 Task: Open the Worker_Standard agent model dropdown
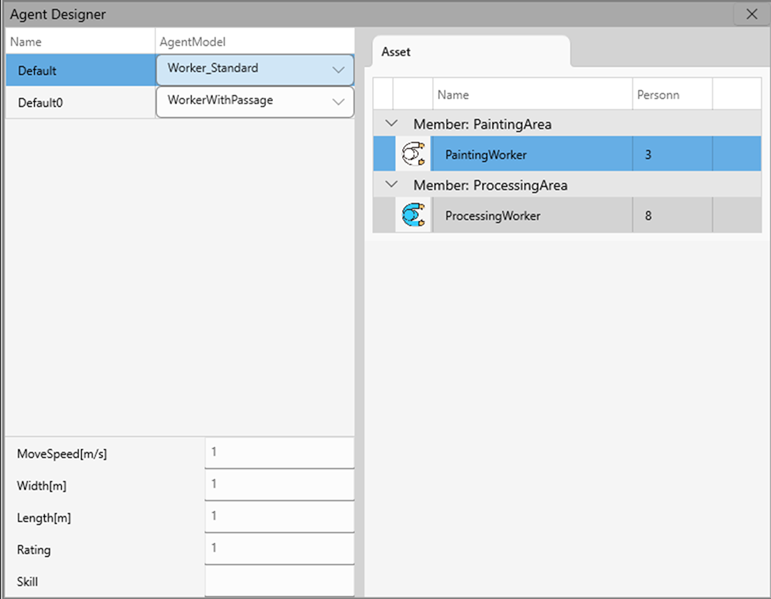[x=337, y=69]
